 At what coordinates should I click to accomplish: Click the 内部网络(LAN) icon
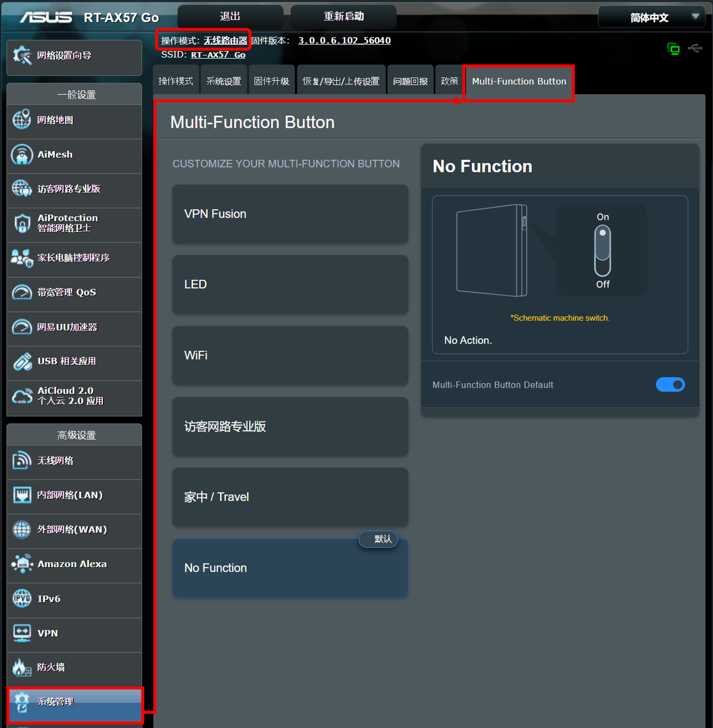(22, 495)
